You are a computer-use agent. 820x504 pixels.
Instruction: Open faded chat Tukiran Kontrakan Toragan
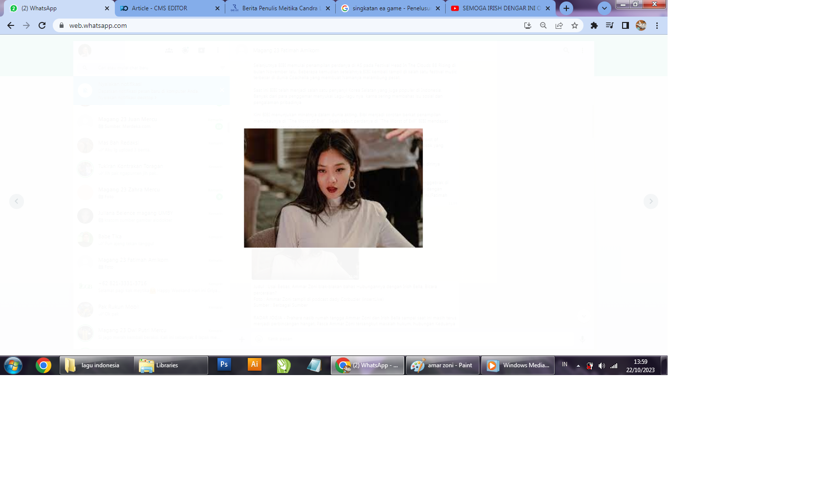151,169
